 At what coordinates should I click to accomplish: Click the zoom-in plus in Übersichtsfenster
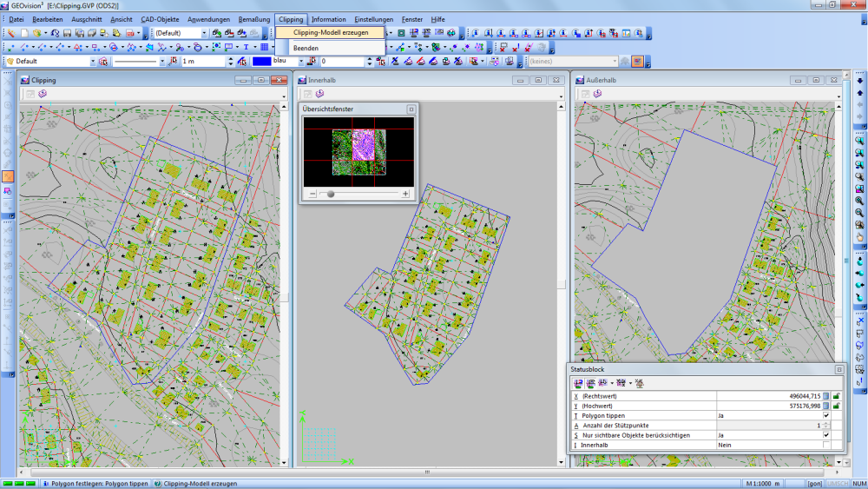point(405,195)
